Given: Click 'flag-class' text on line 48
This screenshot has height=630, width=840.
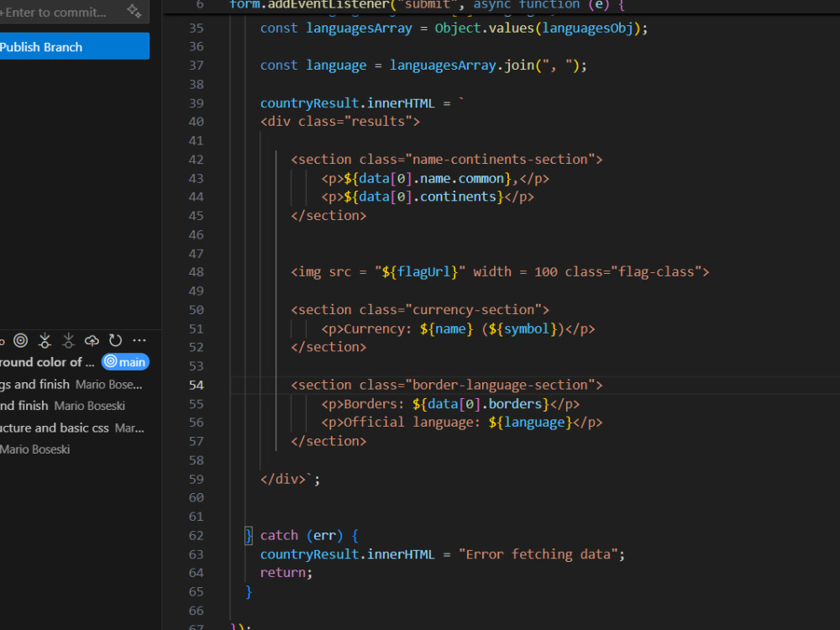Looking at the screenshot, I should click(x=656, y=272).
